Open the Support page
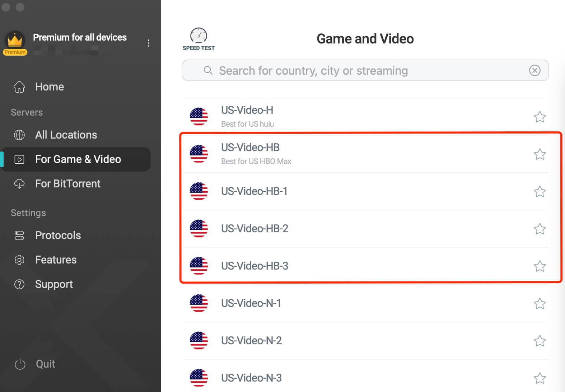 75,284
